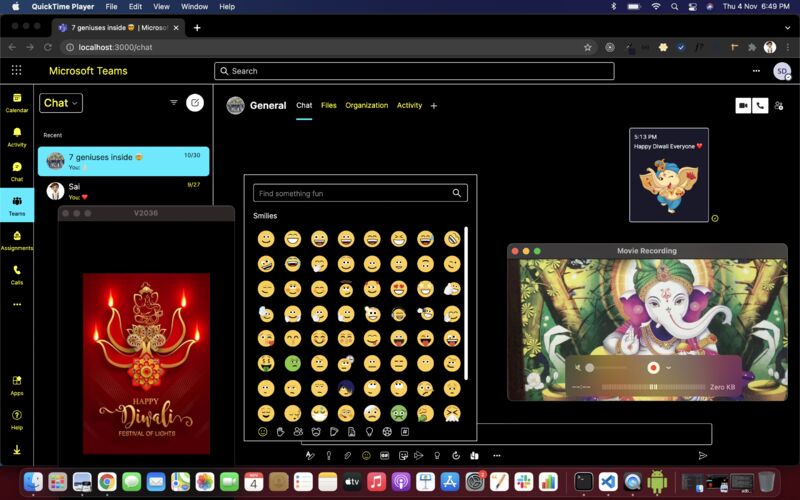Open VS Code from the Dock
The width and height of the screenshot is (800, 500).
pos(608,482)
